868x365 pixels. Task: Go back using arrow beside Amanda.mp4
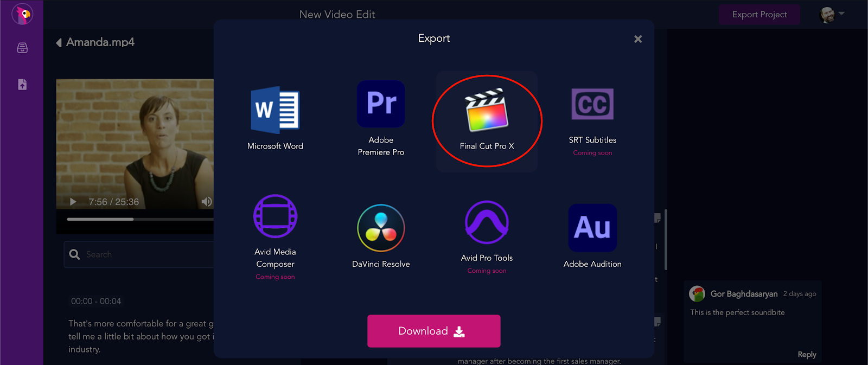[59, 43]
